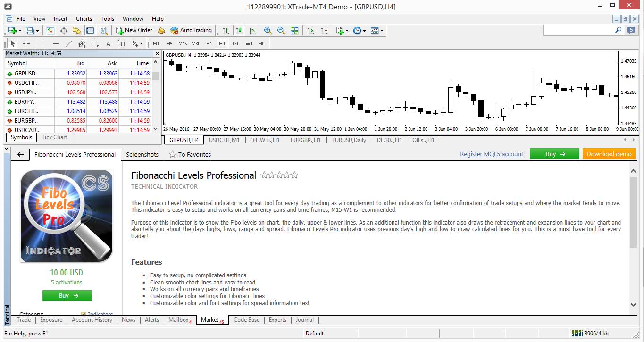This screenshot has width=644, height=342.
Task: Click the product description vertical scrollbar
Action: pyautogui.click(x=633, y=212)
